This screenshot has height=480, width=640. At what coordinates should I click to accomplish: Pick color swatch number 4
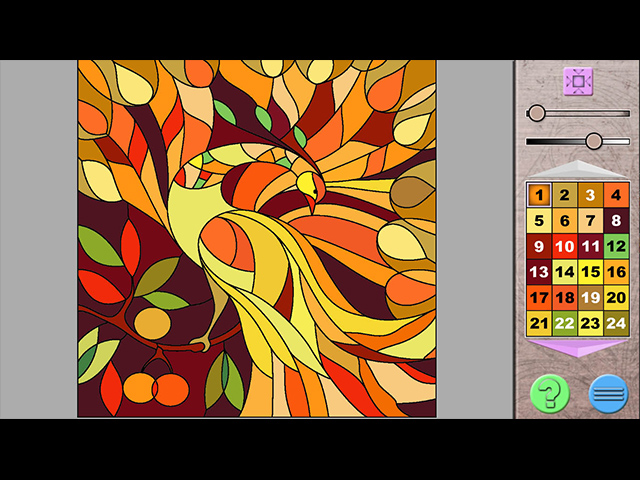[616, 196]
